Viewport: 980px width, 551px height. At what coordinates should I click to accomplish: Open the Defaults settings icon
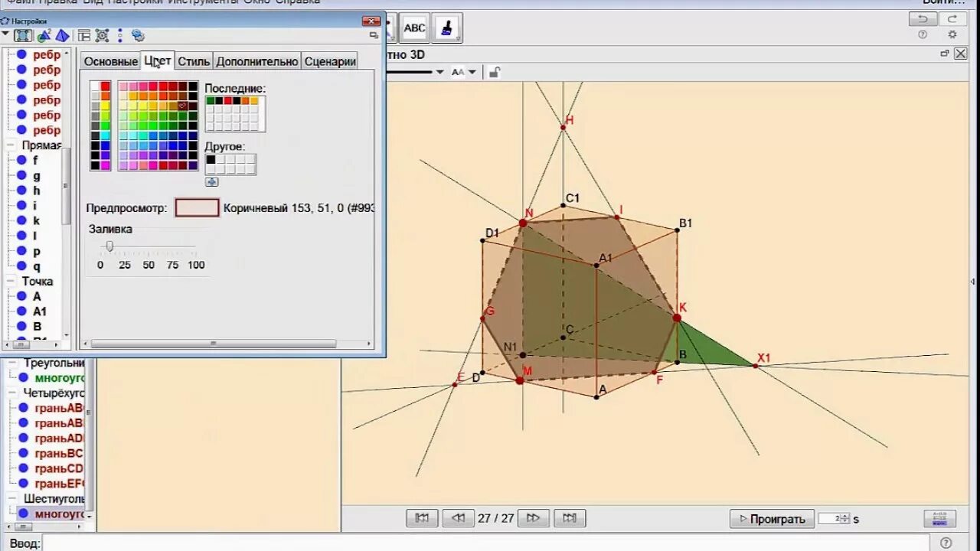pos(102,35)
